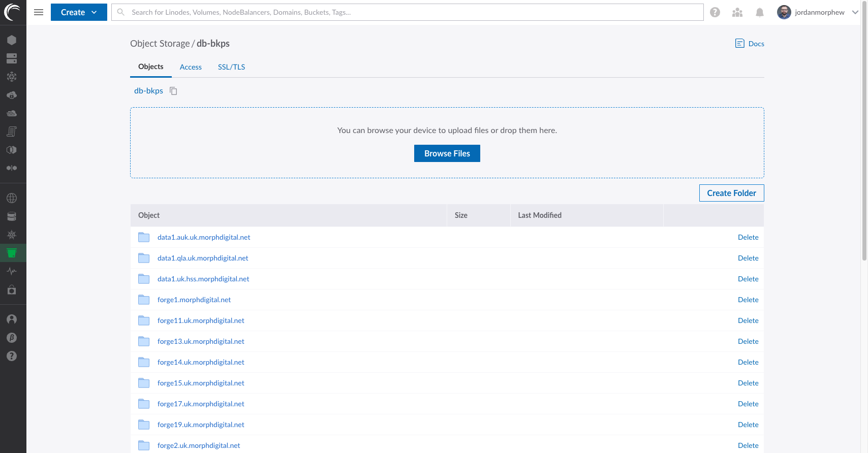
Task: Open the Kubernetes wheel sidebar icon
Action: (x=12, y=235)
